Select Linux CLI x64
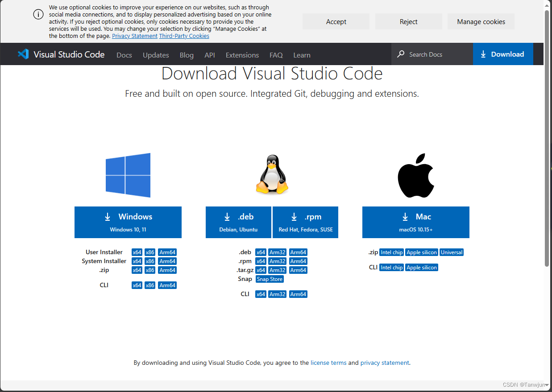 coord(261,294)
